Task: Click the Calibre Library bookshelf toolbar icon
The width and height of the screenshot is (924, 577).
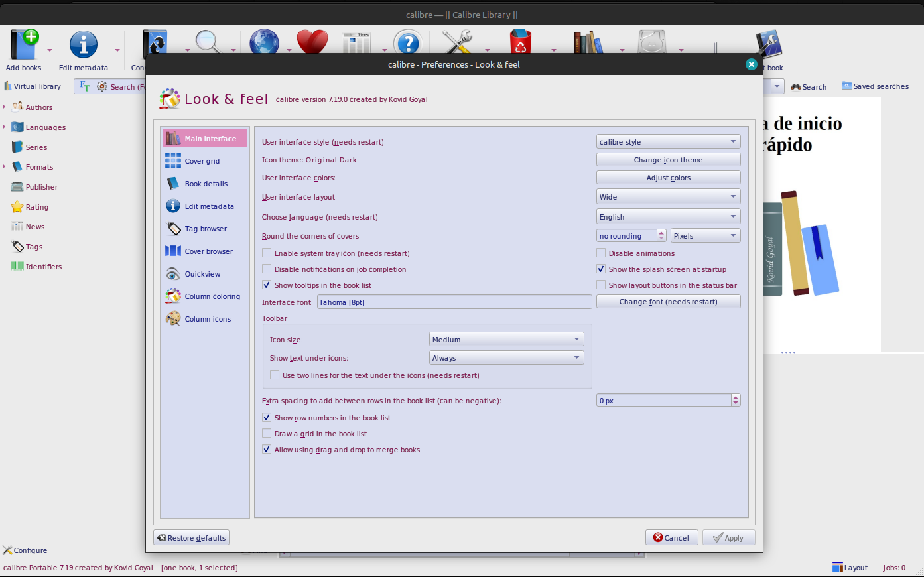Action: tap(589, 41)
